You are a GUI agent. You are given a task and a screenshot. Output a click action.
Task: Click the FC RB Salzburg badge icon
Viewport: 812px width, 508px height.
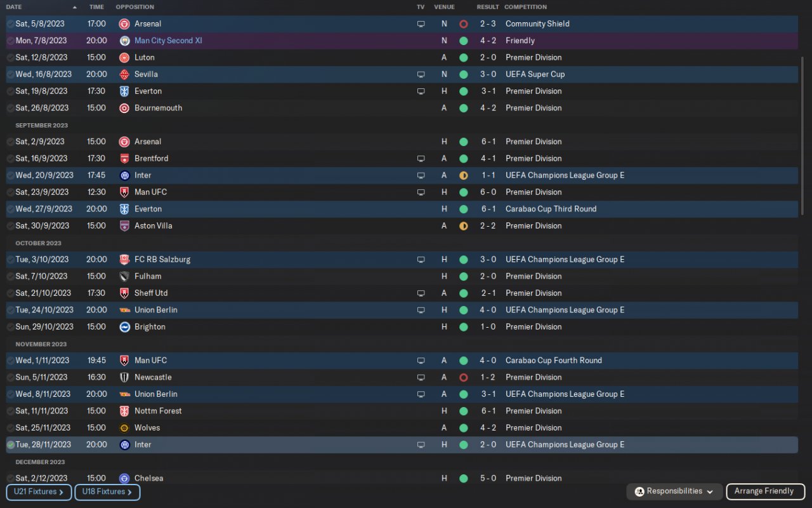coord(124,260)
